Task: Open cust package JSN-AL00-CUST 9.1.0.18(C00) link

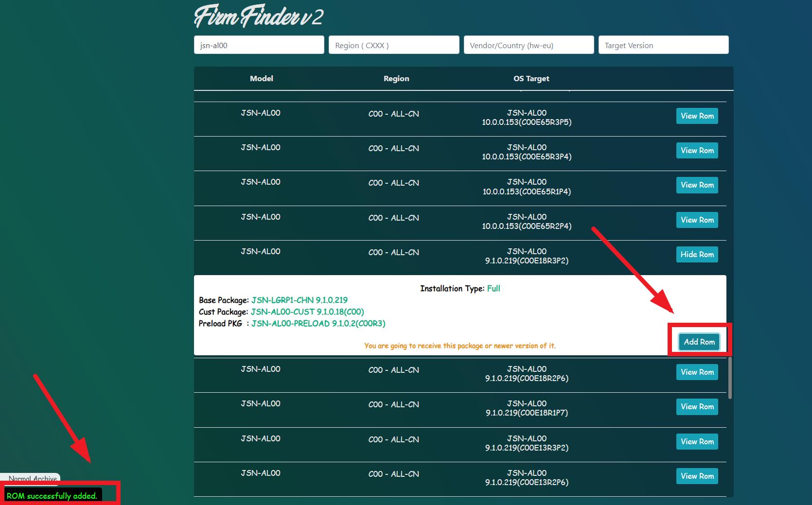Action: point(307,312)
